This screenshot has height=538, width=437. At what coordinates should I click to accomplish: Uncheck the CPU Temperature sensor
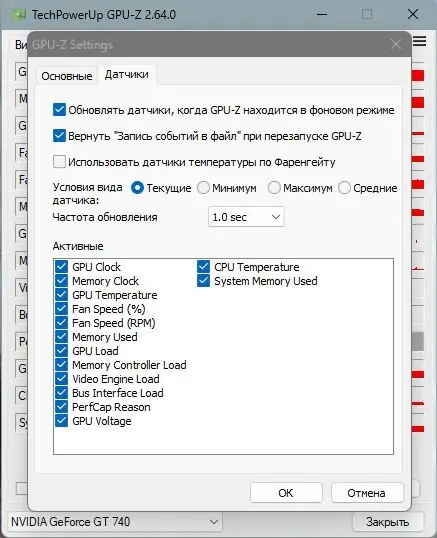[203, 267]
